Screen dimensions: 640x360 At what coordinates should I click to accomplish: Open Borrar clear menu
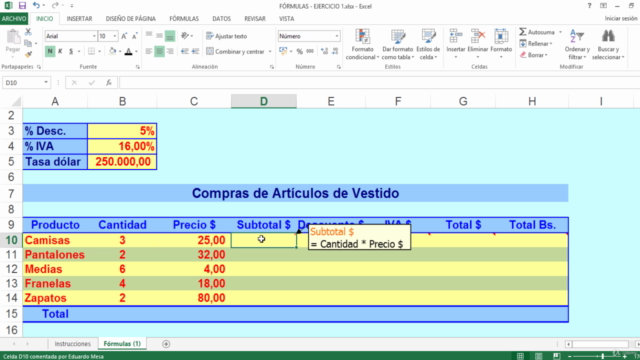pos(533,55)
